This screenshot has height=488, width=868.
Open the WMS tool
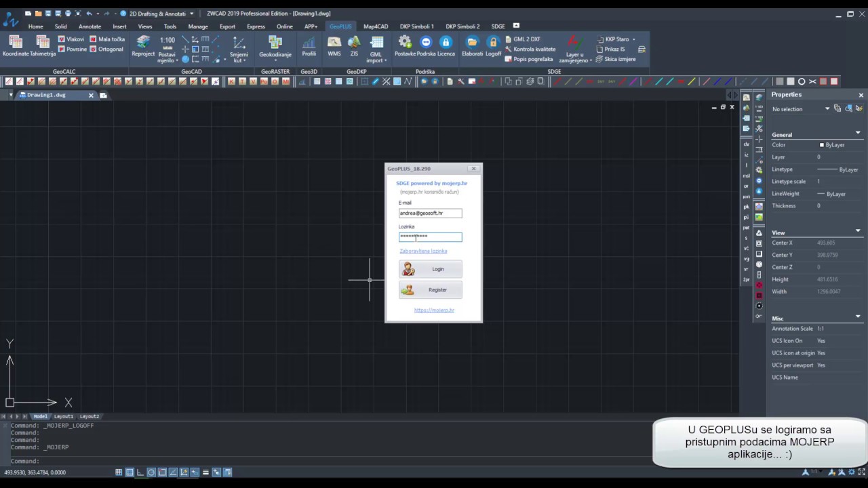pos(334,46)
